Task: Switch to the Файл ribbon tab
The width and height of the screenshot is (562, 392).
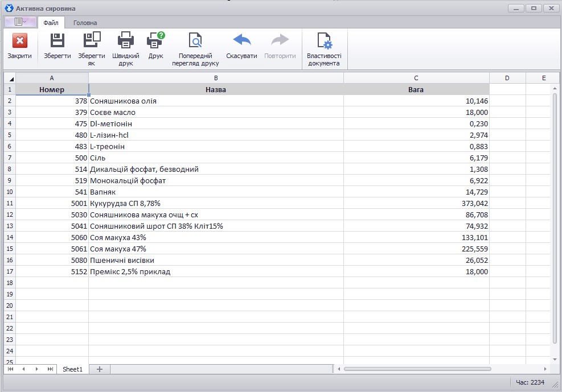Action: click(51, 23)
